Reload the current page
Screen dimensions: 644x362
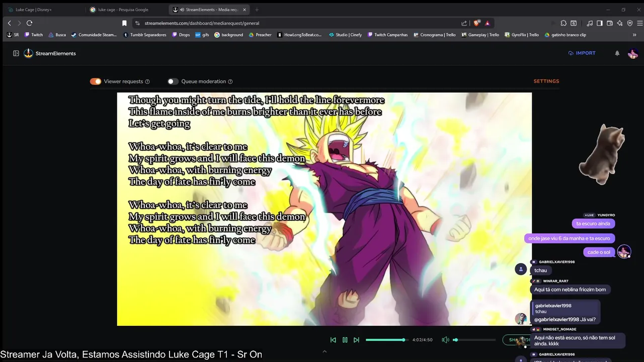[x=29, y=23]
